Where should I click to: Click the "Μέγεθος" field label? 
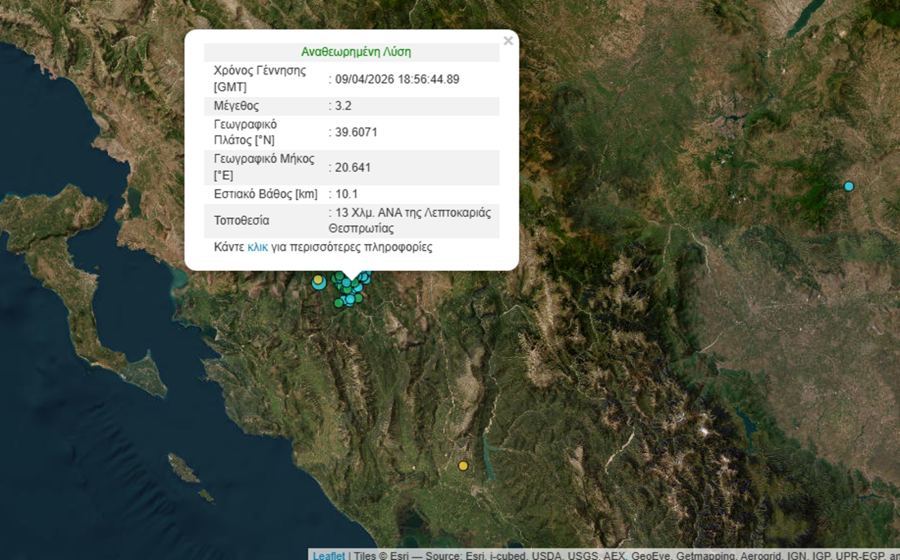coord(237,105)
